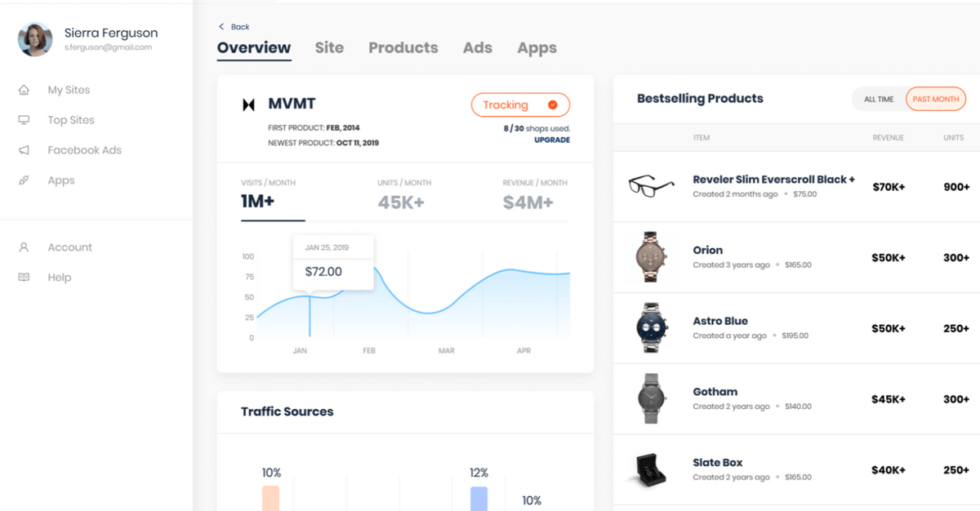Click the Astro Blue watch thumbnail
Image resolution: width=980 pixels, height=511 pixels.
pyautogui.click(x=651, y=327)
